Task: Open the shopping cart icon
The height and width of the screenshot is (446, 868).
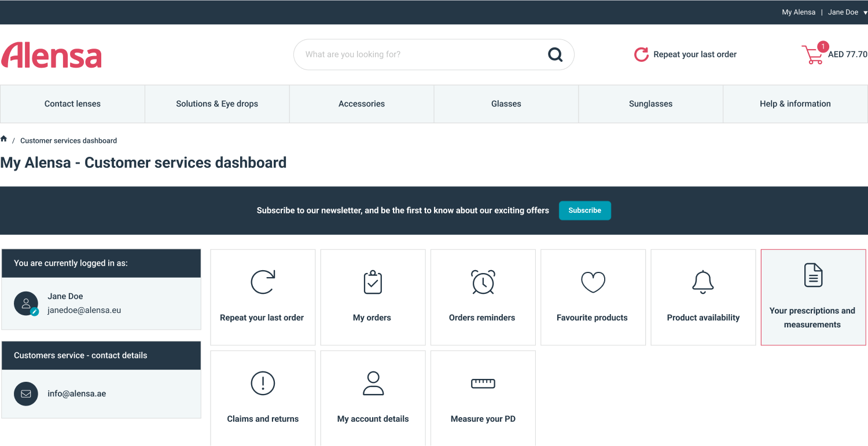Action: 812,55
